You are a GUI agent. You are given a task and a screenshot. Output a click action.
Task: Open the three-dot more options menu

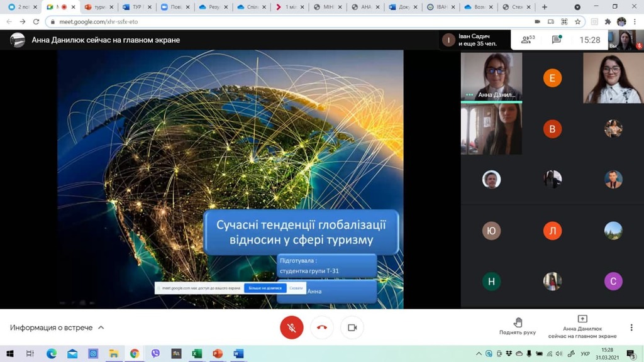(631, 327)
